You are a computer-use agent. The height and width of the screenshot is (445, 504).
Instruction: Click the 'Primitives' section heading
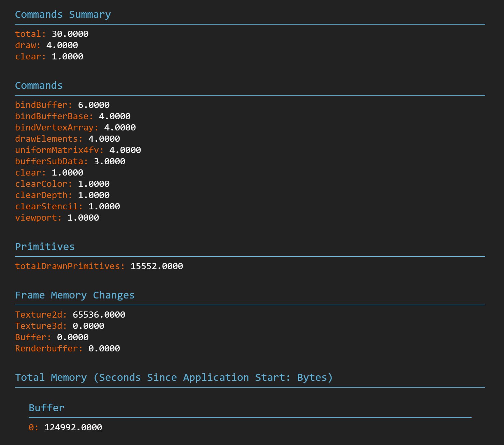(45, 247)
